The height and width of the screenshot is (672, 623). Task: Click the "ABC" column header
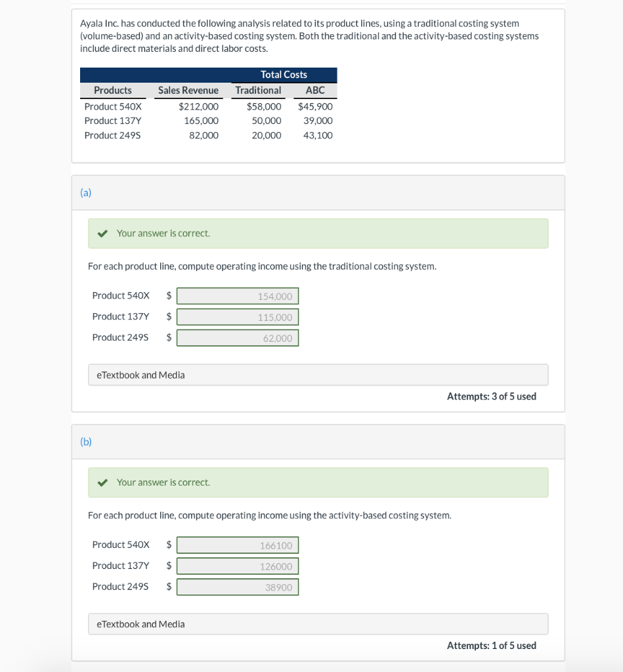coord(315,91)
